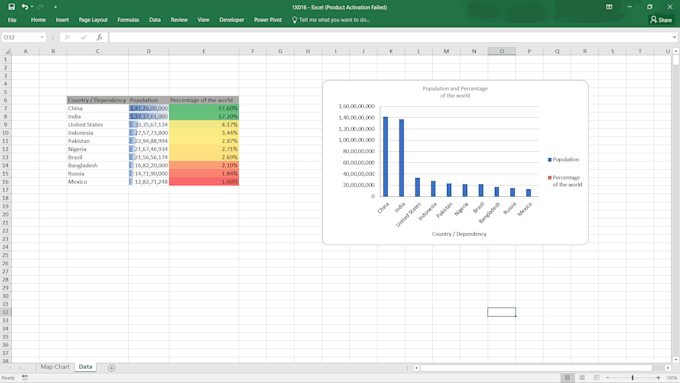
Task: Click the Population header cell
Action: click(149, 100)
